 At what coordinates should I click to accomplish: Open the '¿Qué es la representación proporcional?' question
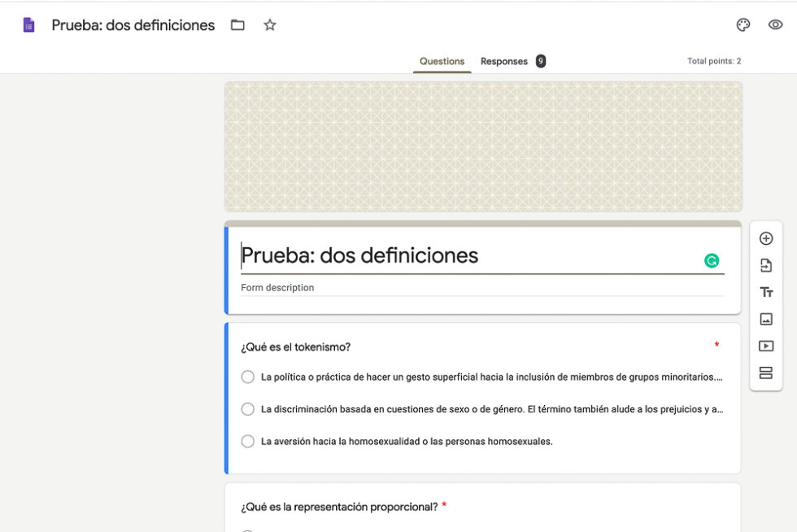[x=339, y=507]
